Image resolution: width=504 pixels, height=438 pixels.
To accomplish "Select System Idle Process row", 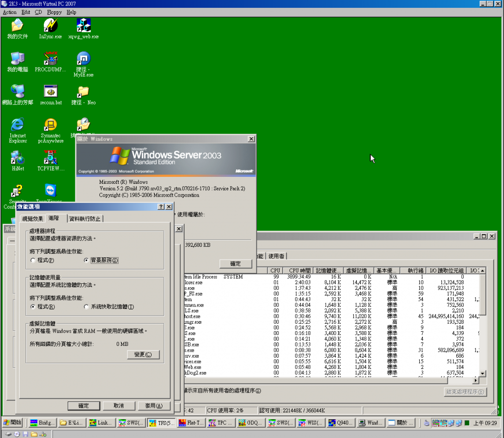I will pyautogui.click(x=332, y=277).
